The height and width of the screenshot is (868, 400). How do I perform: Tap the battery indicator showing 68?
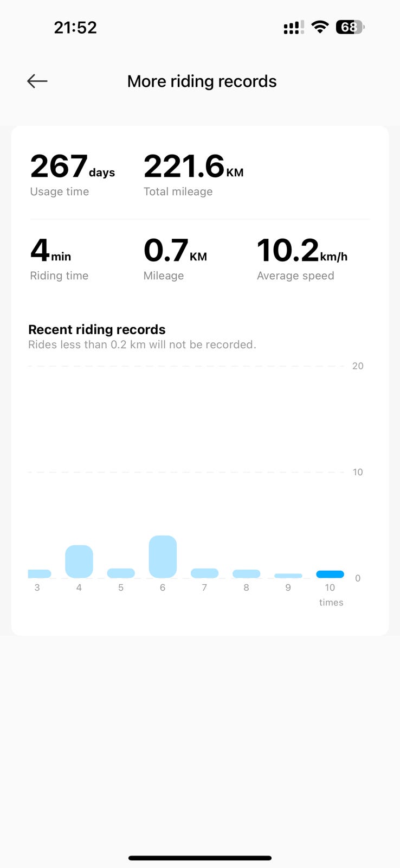point(350,27)
